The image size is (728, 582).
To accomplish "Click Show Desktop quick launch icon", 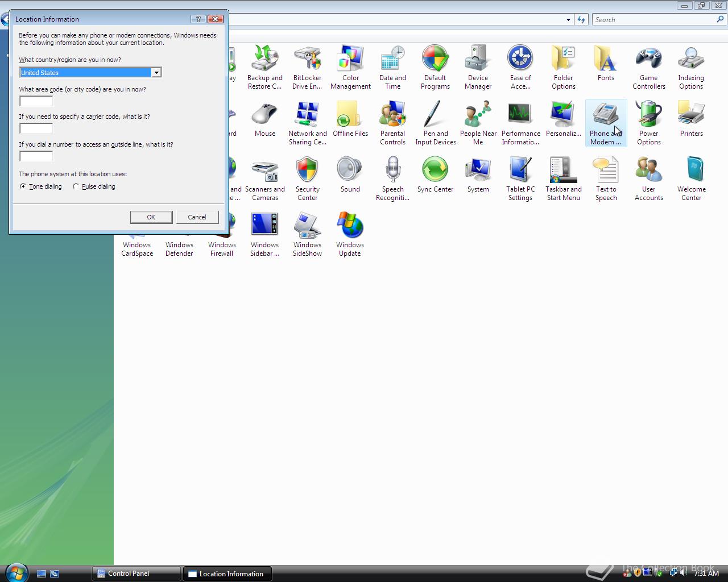I will click(41, 574).
